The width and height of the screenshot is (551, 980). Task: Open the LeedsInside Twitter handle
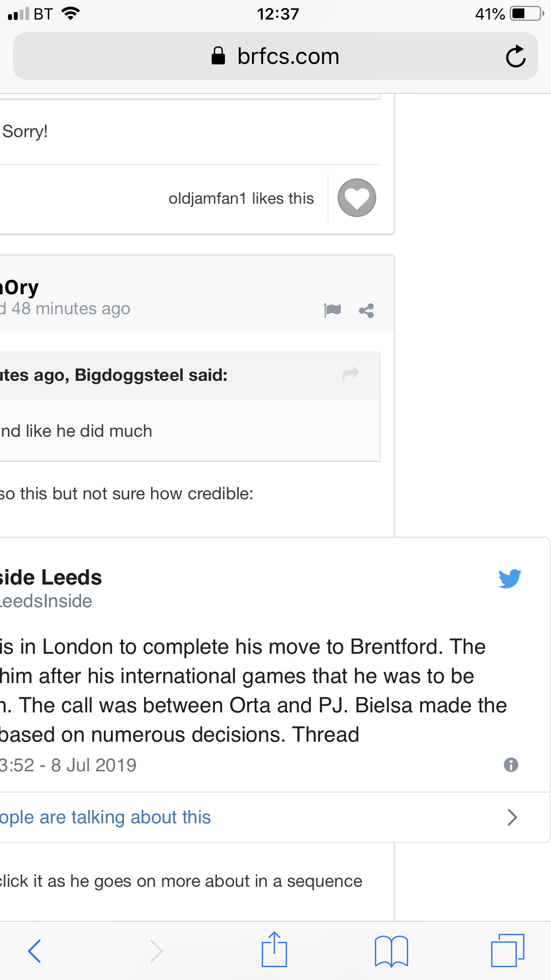tap(46, 601)
